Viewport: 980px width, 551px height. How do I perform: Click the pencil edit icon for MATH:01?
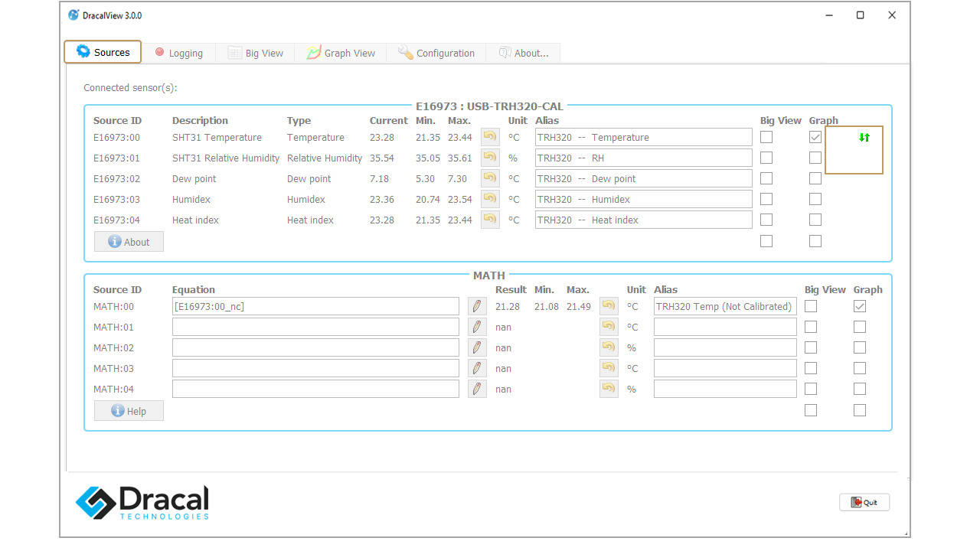(x=477, y=327)
